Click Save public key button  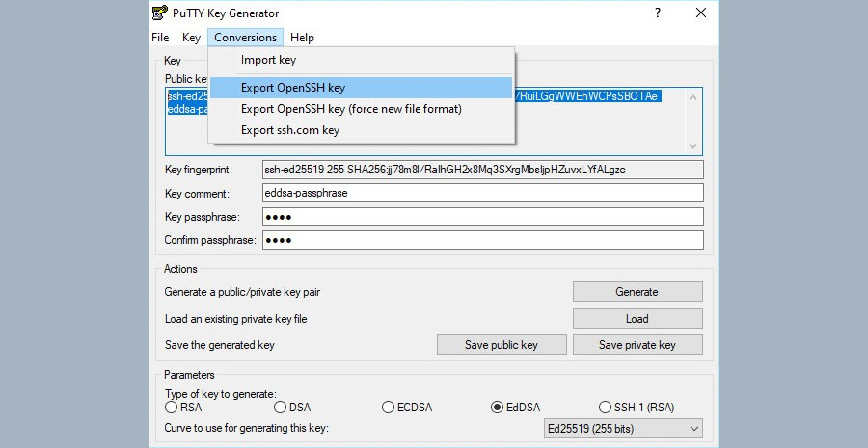[502, 345]
